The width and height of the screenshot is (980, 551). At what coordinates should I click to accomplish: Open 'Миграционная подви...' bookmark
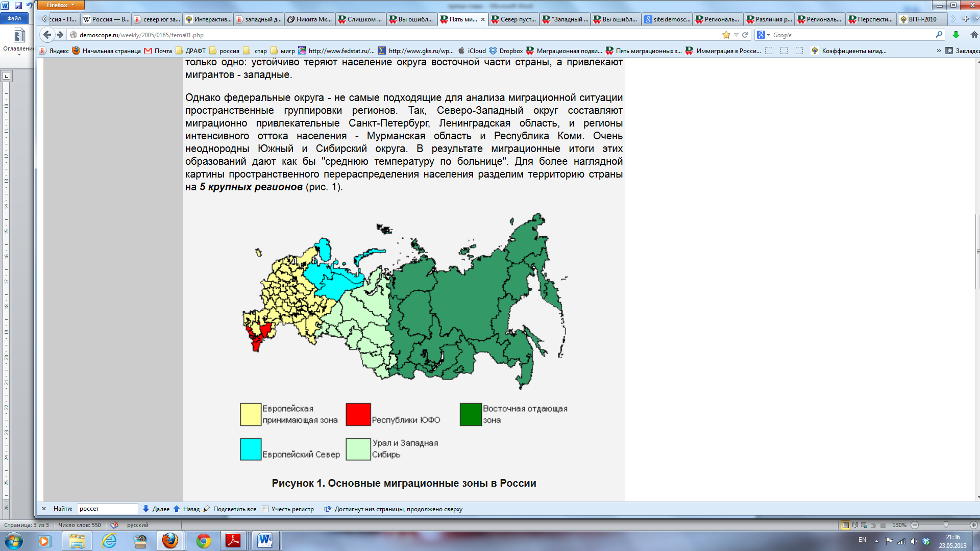point(564,51)
